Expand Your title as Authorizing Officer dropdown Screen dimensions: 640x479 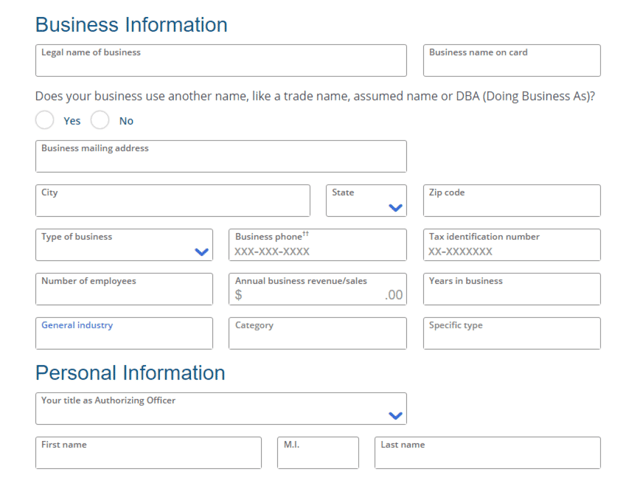pos(221,408)
